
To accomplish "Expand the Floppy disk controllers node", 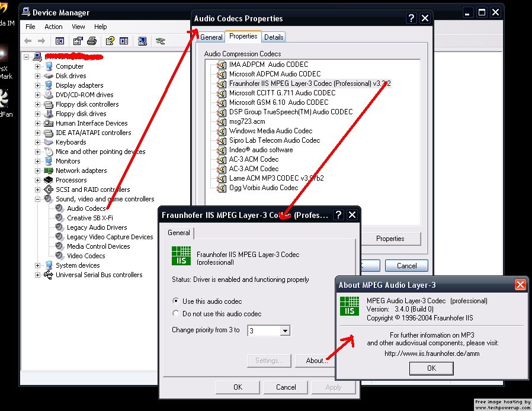I will coord(38,104).
